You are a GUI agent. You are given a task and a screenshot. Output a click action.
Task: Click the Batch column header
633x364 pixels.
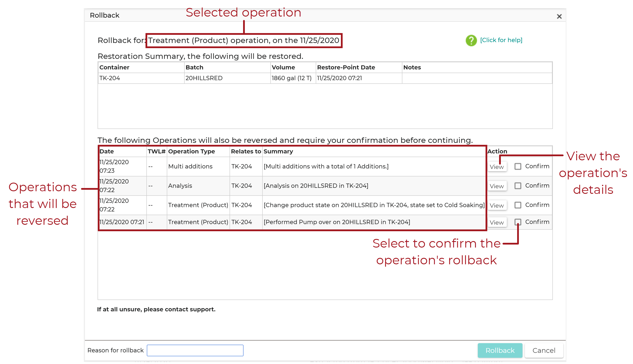click(x=227, y=67)
